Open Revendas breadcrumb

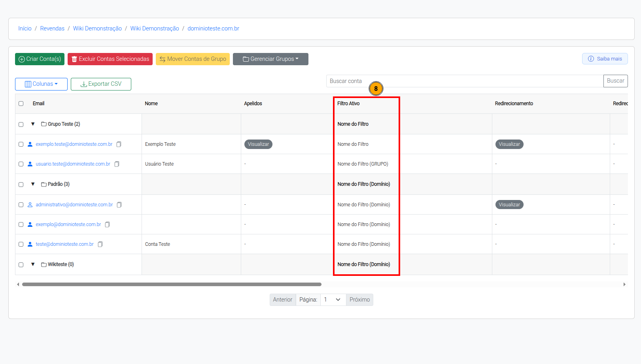point(52,28)
